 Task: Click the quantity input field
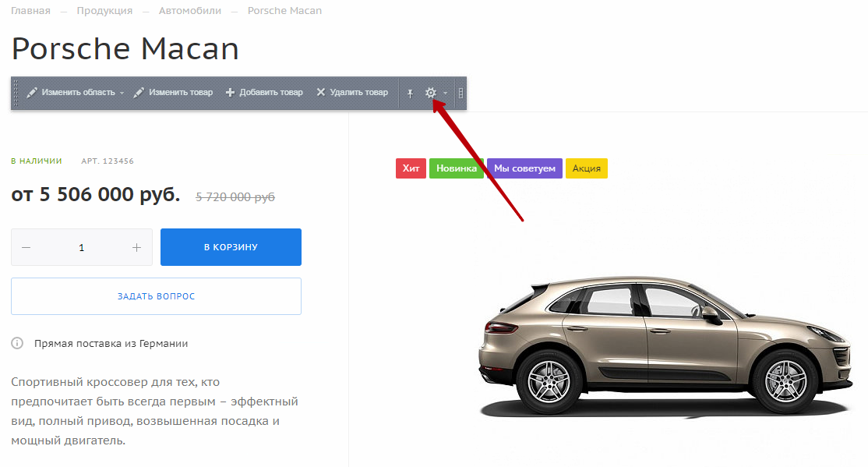81,248
